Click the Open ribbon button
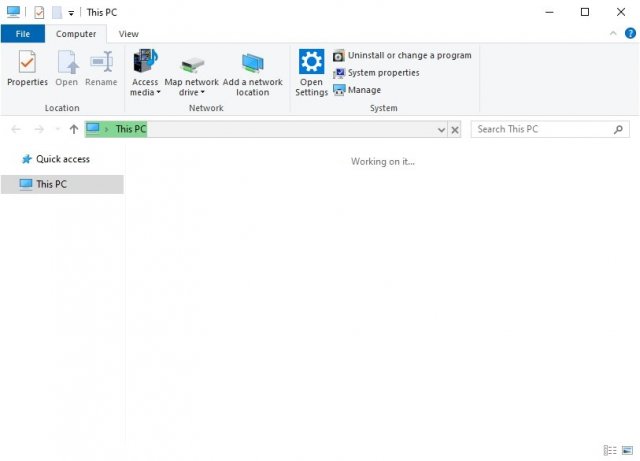Screen dimensions: 640x461 67,68
